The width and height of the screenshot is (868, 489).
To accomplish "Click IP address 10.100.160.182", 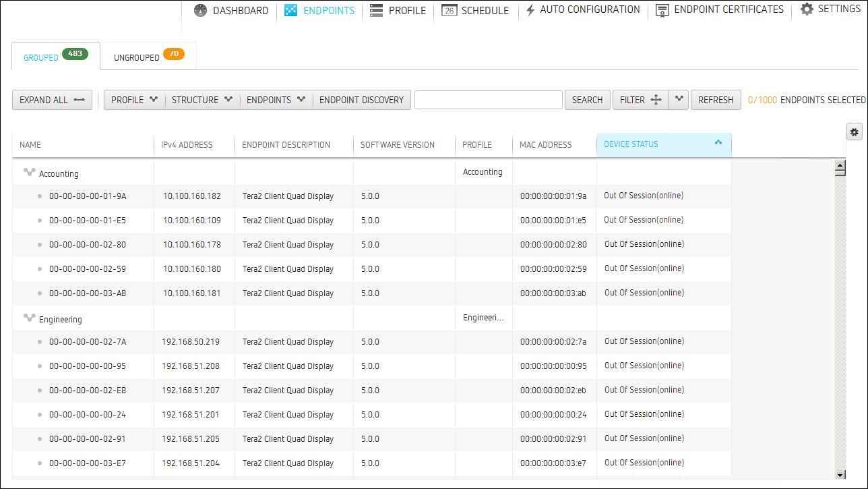I will click(192, 196).
